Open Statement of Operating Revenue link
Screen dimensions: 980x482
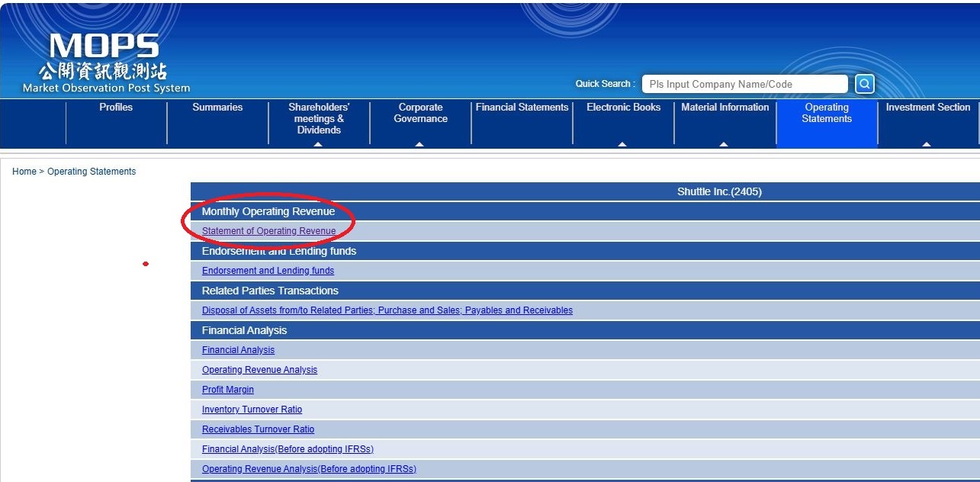coord(268,231)
